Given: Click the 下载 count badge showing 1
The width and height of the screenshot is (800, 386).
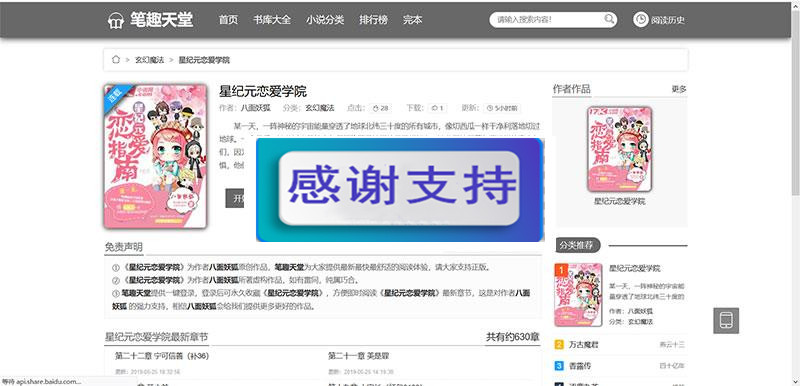Looking at the screenshot, I should pos(437,108).
